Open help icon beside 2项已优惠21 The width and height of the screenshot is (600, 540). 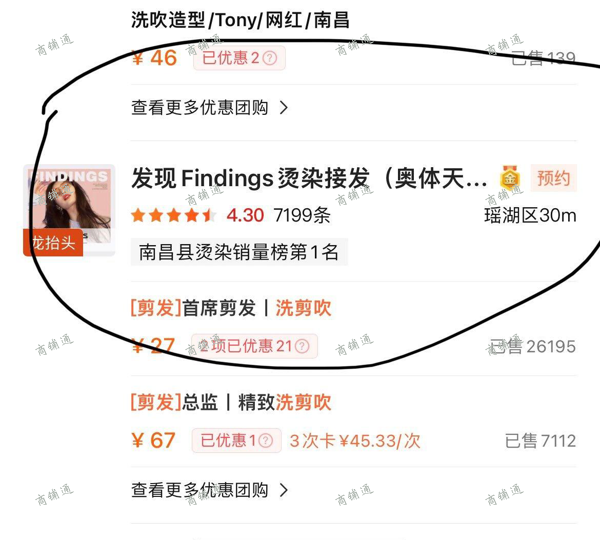click(x=302, y=346)
